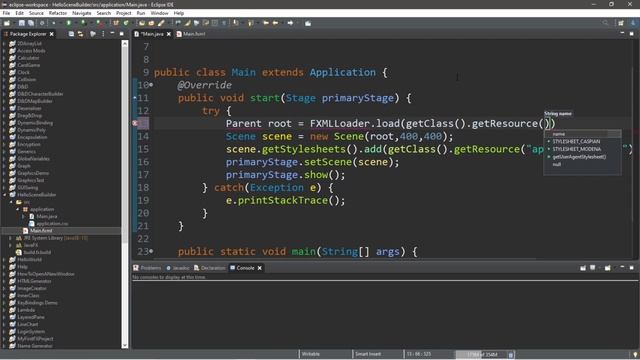Click the Pin Console icon in console toolbar
This screenshot has height=360, width=640.
pos(583,268)
